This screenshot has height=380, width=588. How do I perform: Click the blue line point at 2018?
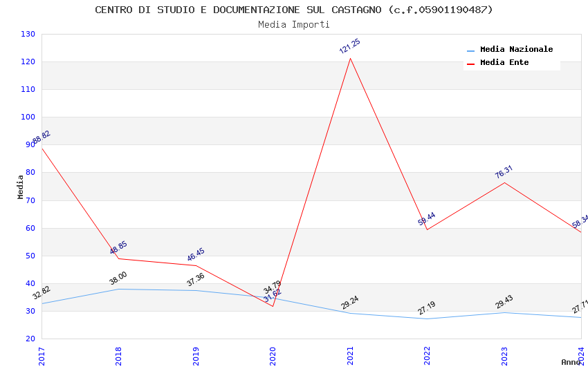tap(119, 289)
